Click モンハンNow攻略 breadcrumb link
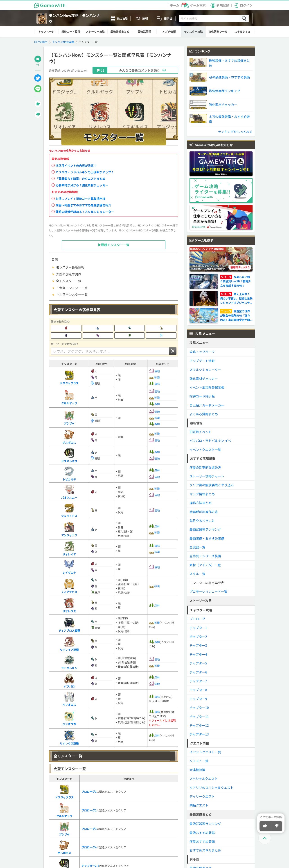Screen dimensions: 289x868 pos(63,42)
